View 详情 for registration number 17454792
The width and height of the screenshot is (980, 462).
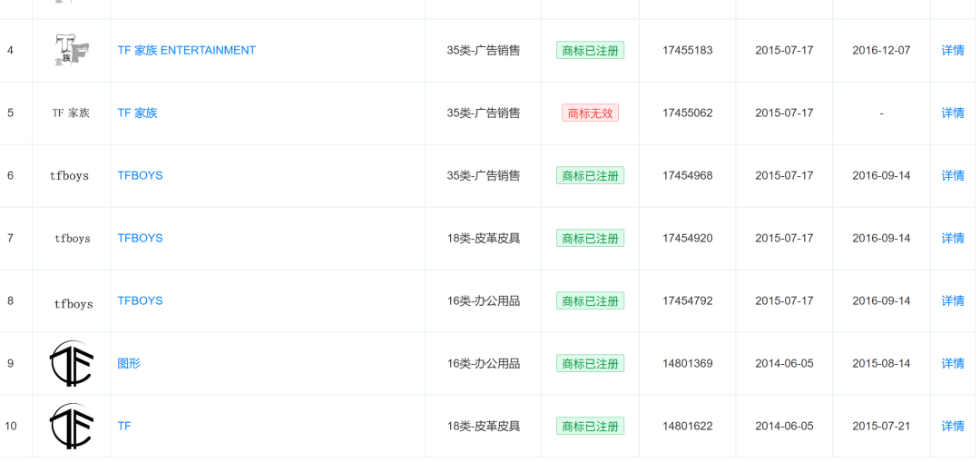[x=953, y=300]
